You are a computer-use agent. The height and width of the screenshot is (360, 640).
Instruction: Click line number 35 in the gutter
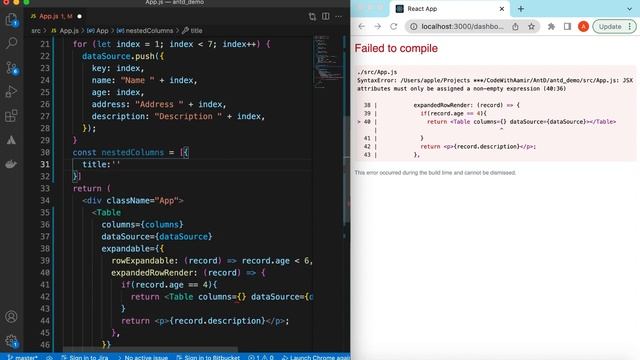click(45, 213)
